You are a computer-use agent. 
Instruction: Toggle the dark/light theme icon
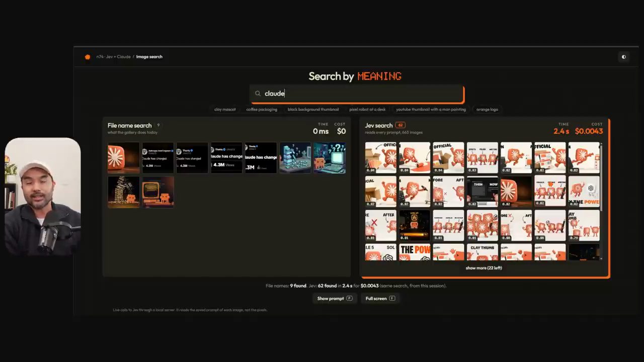pyautogui.click(x=624, y=57)
